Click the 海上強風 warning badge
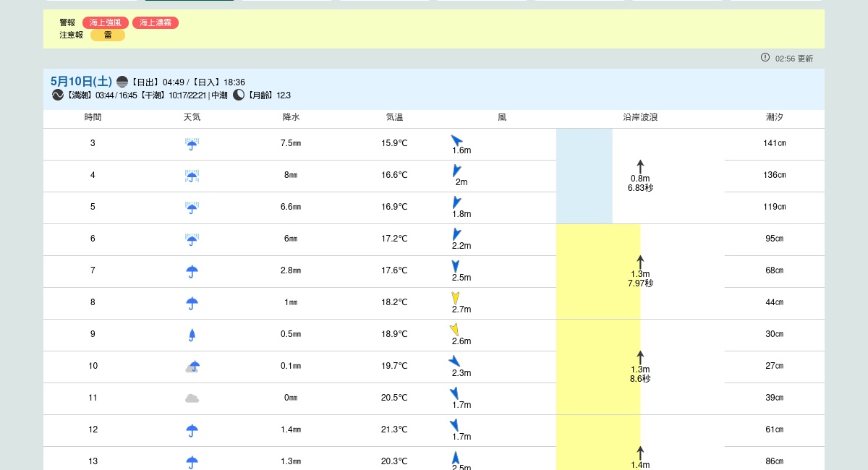This screenshot has height=470, width=868. [106, 23]
